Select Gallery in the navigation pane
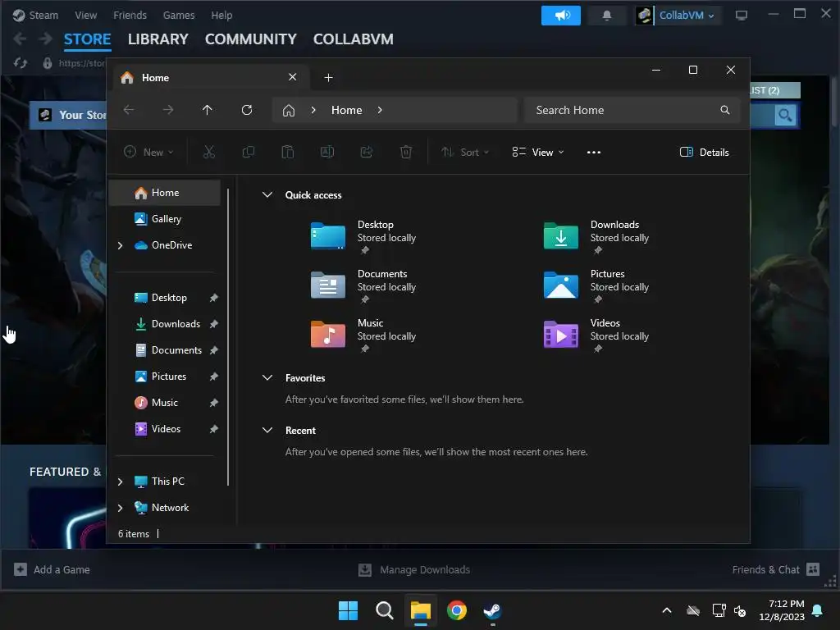The width and height of the screenshot is (840, 630). click(x=164, y=218)
